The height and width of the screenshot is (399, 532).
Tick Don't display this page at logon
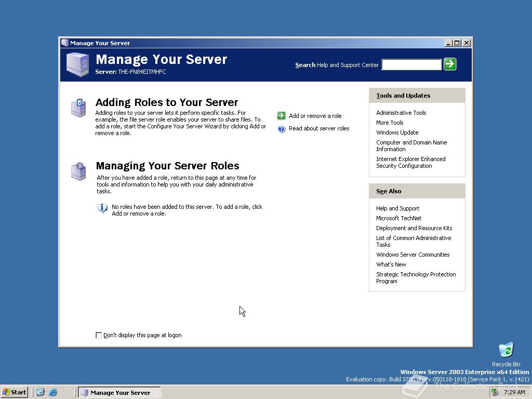pos(99,335)
